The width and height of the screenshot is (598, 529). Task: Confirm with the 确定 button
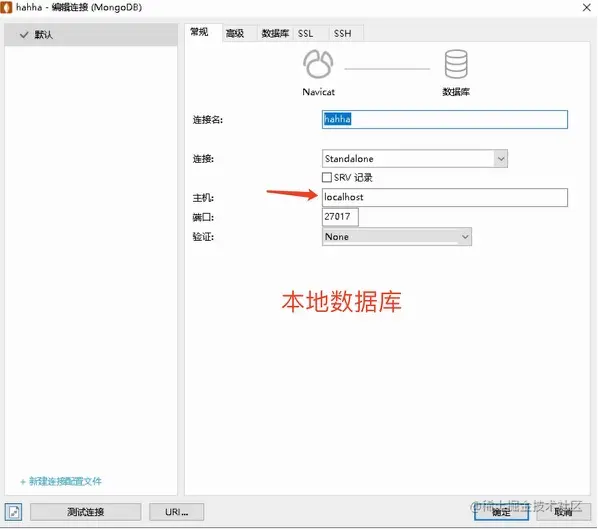click(x=501, y=512)
